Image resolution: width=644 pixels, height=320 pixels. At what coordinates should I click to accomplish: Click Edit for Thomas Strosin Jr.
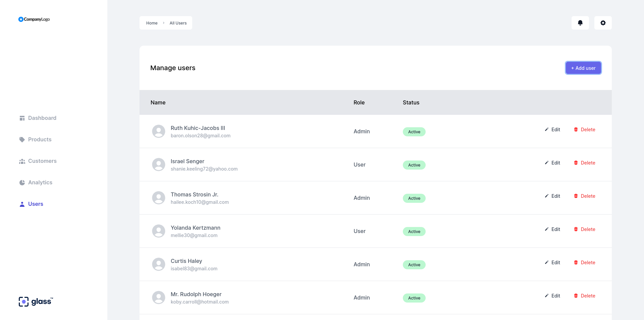(x=552, y=196)
